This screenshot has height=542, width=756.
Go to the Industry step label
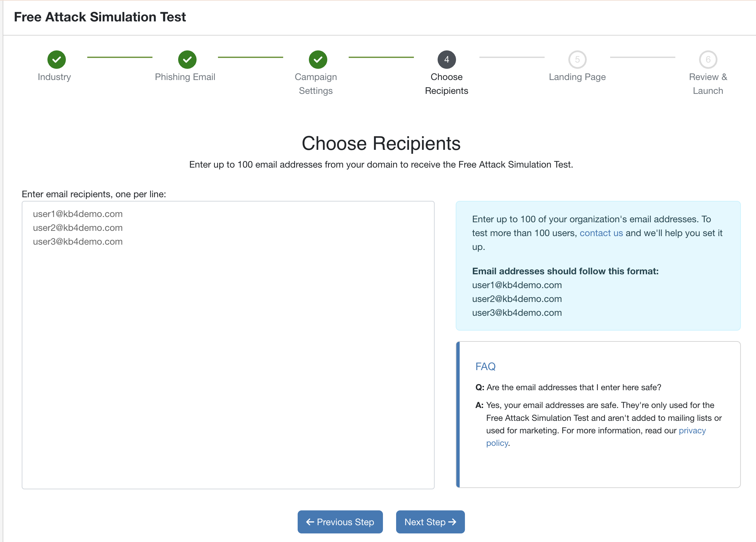pyautogui.click(x=54, y=77)
